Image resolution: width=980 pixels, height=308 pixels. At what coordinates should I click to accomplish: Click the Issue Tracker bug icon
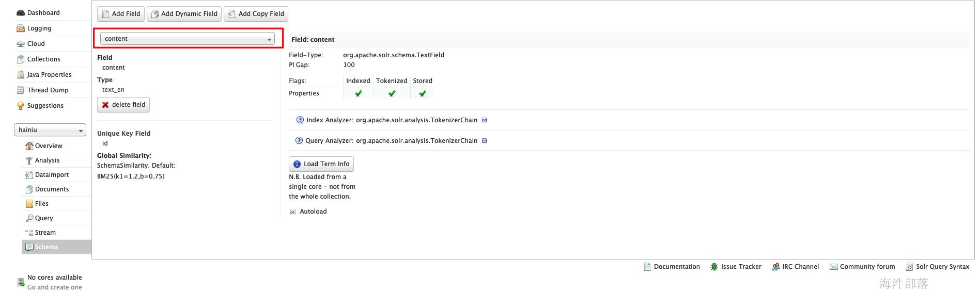[714, 267]
